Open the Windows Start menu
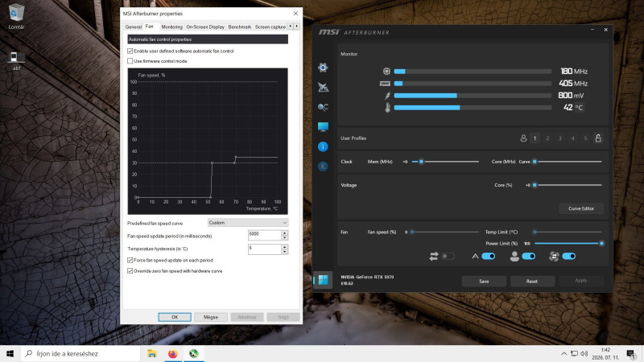Screen dimensions: 644x362 10,353
